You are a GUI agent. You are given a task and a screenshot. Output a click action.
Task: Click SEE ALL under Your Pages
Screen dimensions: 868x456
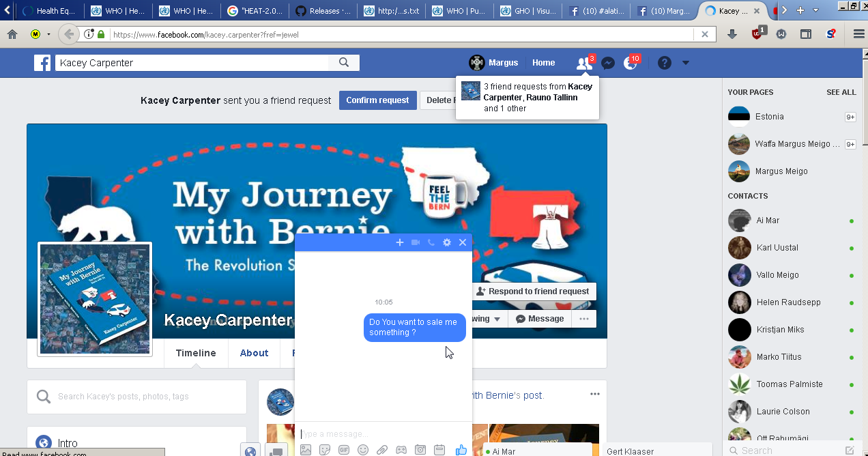(x=841, y=92)
